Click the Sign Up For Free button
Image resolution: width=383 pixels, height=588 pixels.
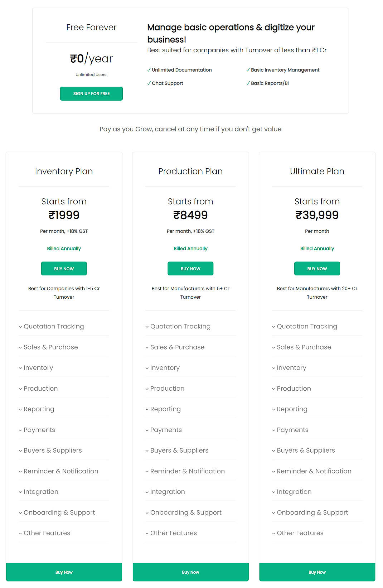[x=91, y=93]
